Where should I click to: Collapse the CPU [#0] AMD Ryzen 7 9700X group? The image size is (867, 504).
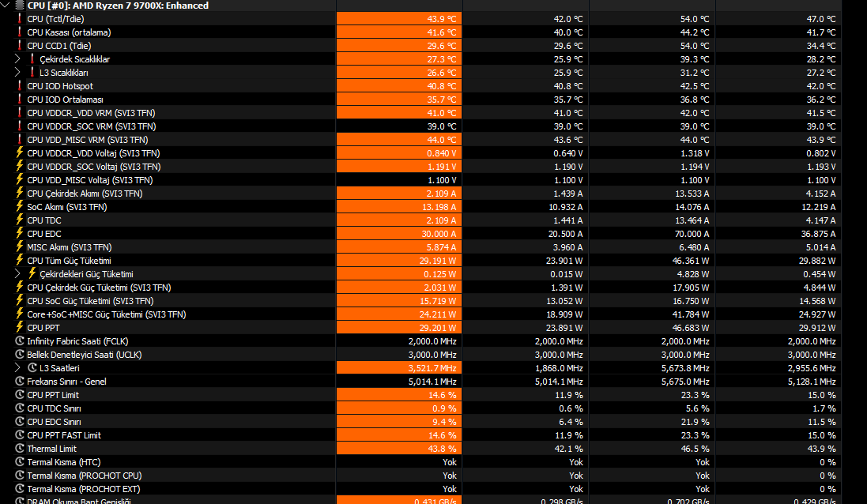pyautogui.click(x=6, y=5)
